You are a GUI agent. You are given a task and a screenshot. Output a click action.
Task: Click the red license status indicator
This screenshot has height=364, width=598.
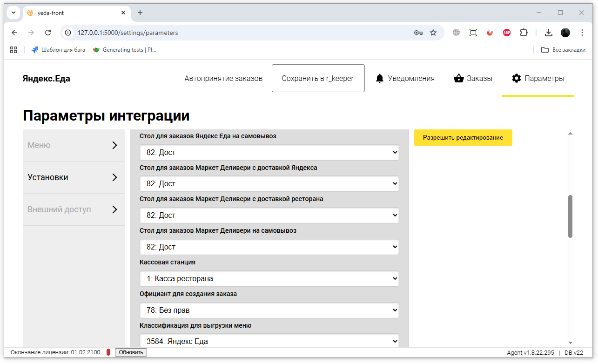108,352
